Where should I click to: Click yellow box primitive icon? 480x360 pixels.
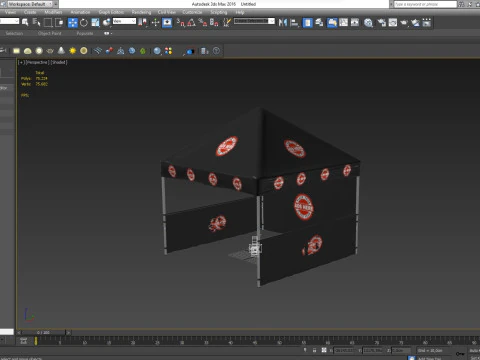16,51
